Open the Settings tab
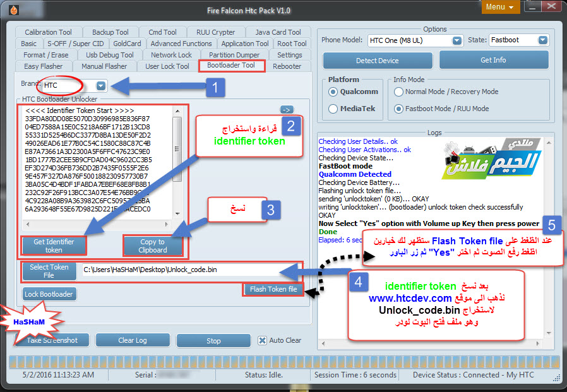Image resolution: width=567 pixels, height=392 pixels. click(289, 55)
